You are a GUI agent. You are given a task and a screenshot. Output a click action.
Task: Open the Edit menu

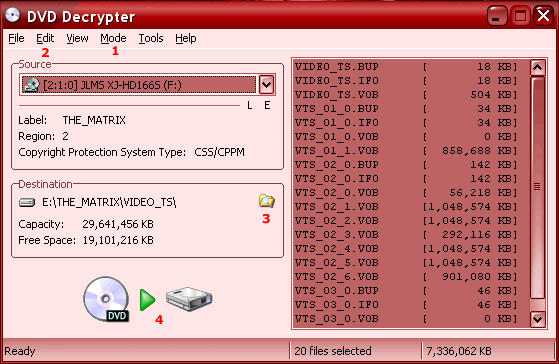[x=45, y=38]
